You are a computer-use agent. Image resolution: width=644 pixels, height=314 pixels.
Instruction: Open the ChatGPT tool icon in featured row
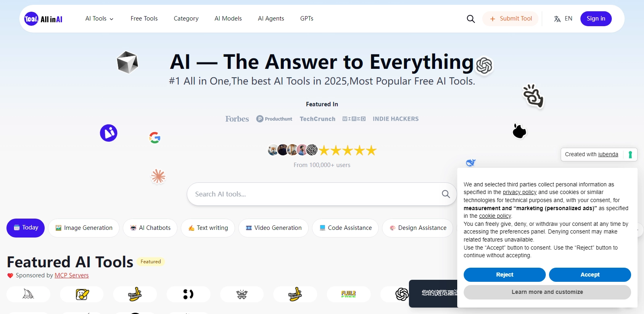pyautogui.click(x=402, y=294)
